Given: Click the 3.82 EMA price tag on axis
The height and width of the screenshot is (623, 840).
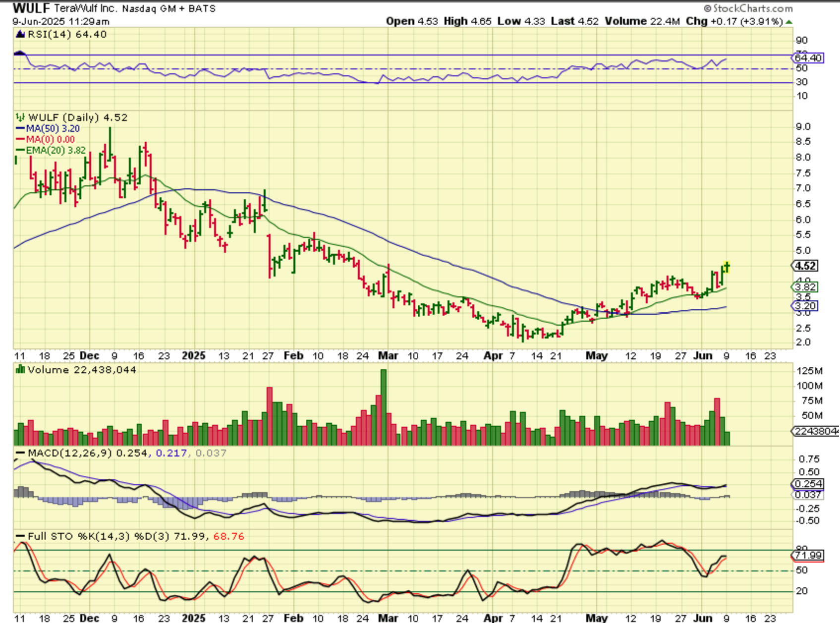Looking at the screenshot, I should coord(805,287).
